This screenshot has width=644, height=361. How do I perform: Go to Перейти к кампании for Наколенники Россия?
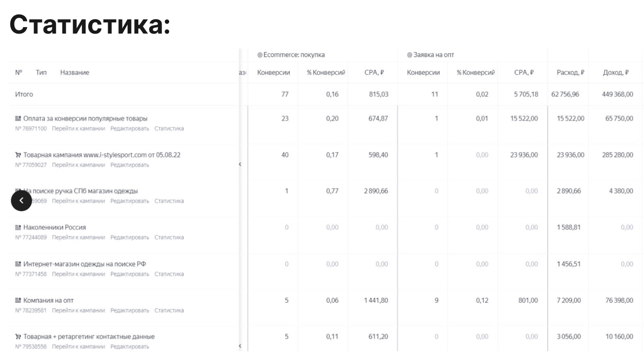(x=78, y=237)
